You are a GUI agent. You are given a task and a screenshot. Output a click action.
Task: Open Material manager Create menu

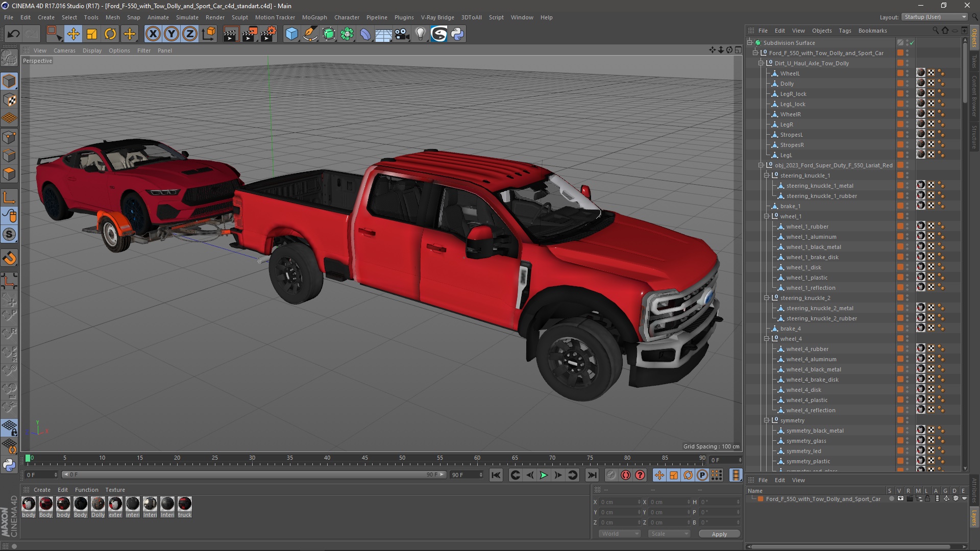[x=42, y=490]
